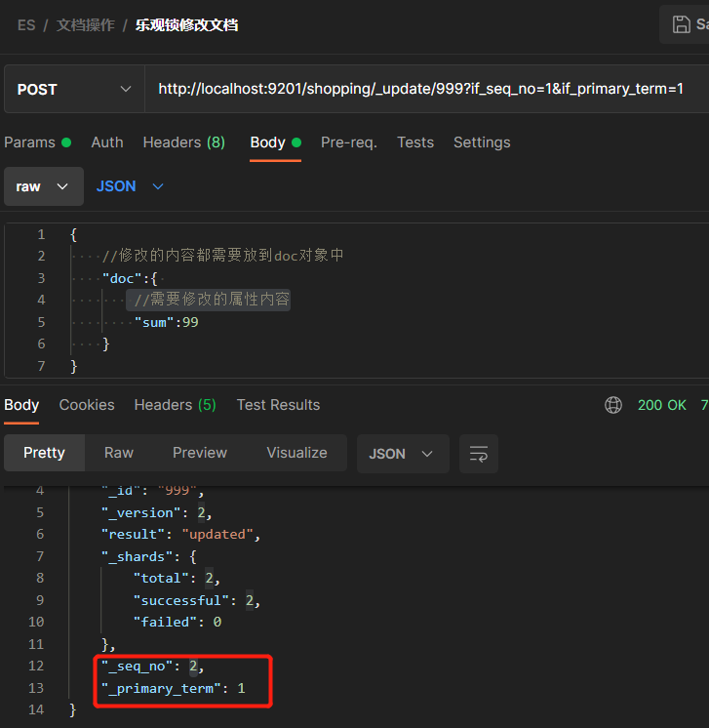The height and width of the screenshot is (728, 709).
Task: Click the //修改的内容都需要放到doc对象中 comment
Action: [222, 256]
